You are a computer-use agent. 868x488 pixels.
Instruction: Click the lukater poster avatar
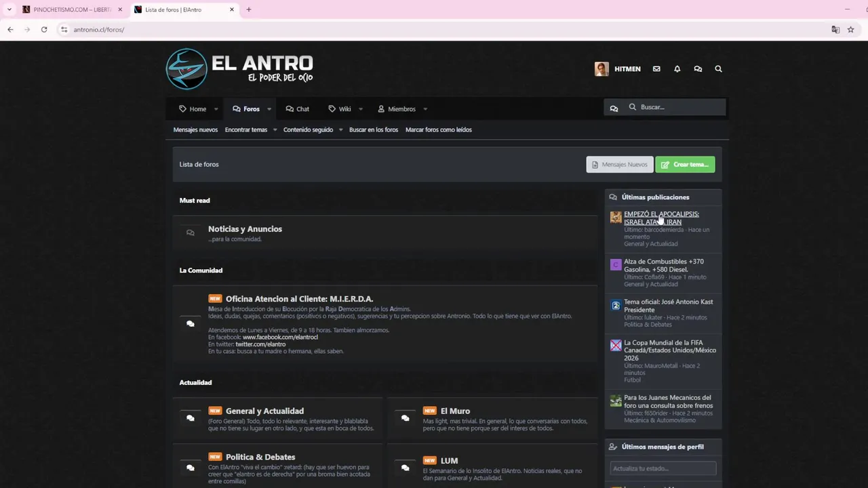point(616,305)
